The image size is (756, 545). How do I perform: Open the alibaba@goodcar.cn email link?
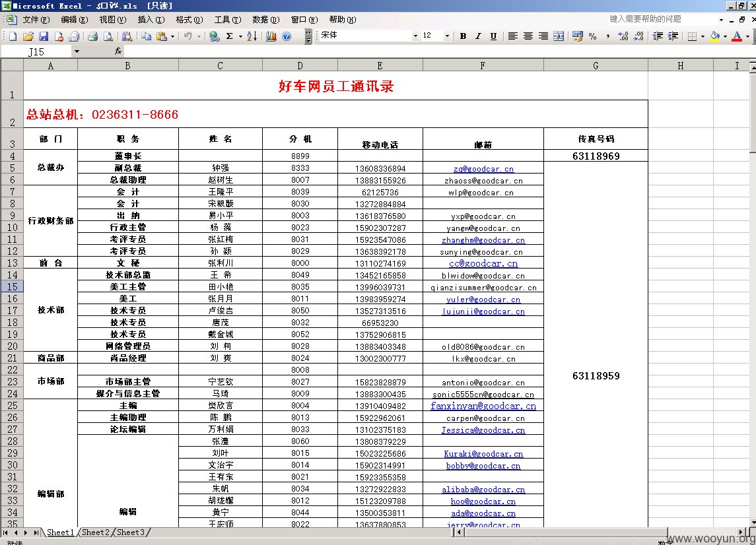[x=483, y=489]
